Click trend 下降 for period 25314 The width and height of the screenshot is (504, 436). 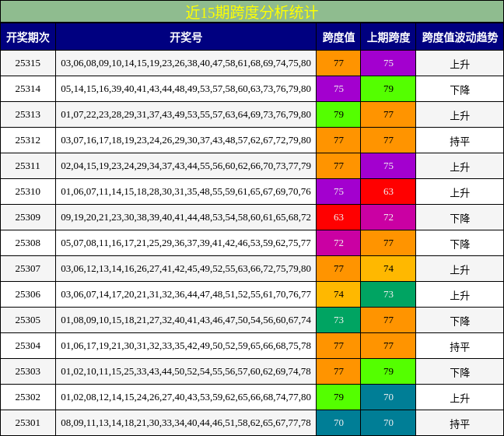pyautogui.click(x=460, y=90)
